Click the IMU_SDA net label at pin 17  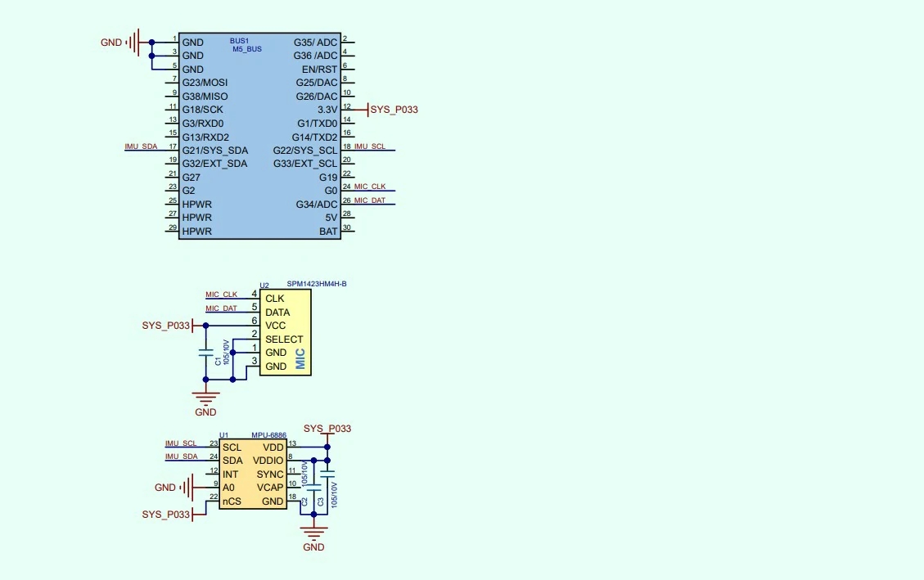(x=141, y=146)
